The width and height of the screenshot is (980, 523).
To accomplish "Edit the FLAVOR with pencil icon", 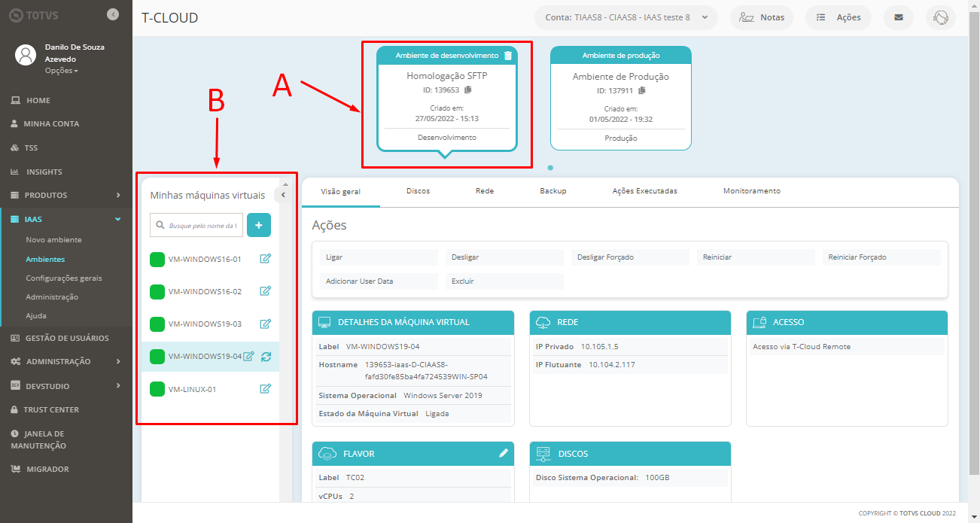I will 504,453.
